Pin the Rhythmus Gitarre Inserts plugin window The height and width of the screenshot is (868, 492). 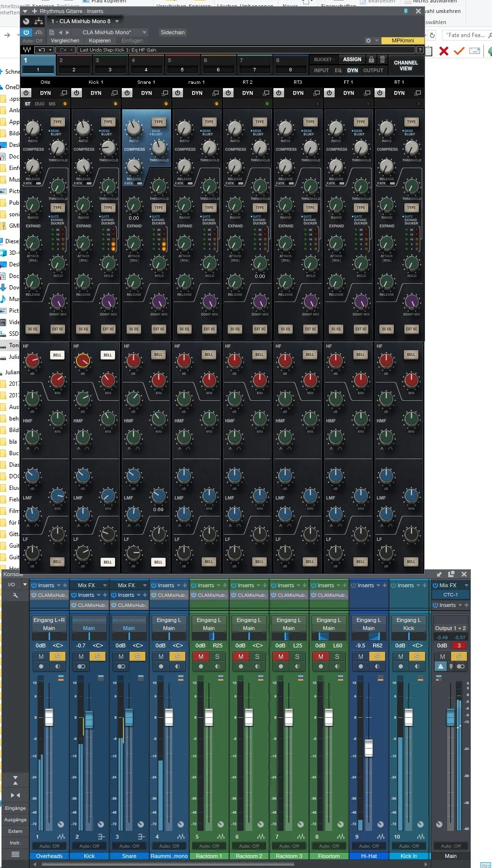pos(406,11)
